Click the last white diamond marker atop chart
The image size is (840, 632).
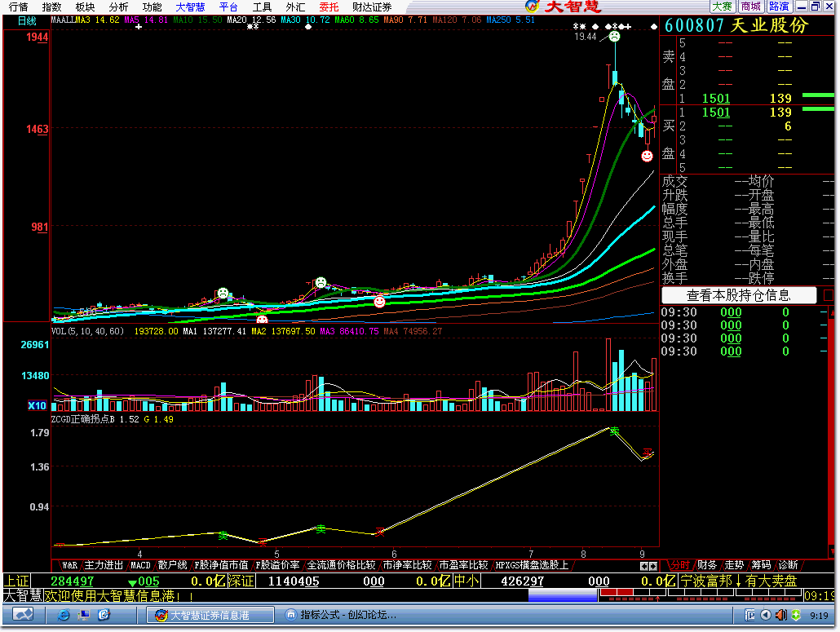(653, 26)
